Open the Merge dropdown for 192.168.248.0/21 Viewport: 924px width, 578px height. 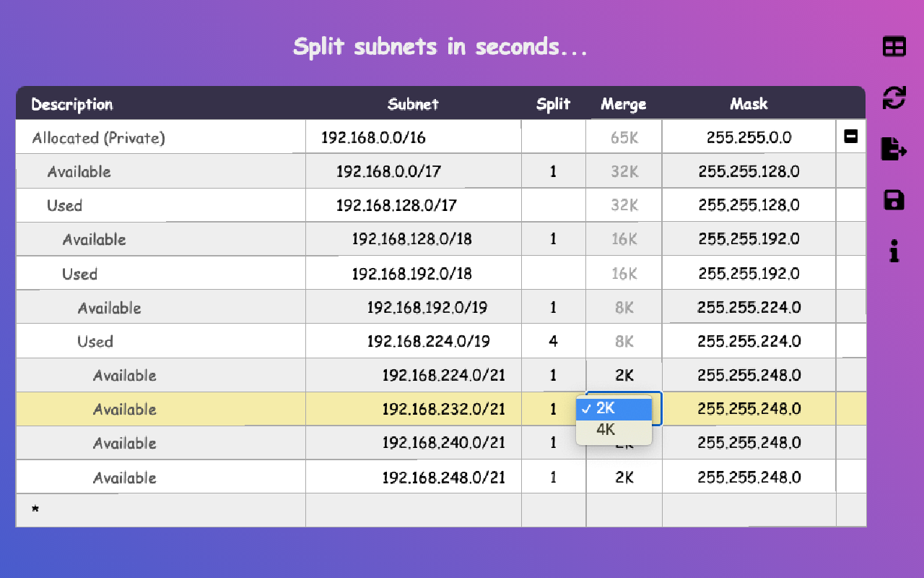[x=624, y=477]
